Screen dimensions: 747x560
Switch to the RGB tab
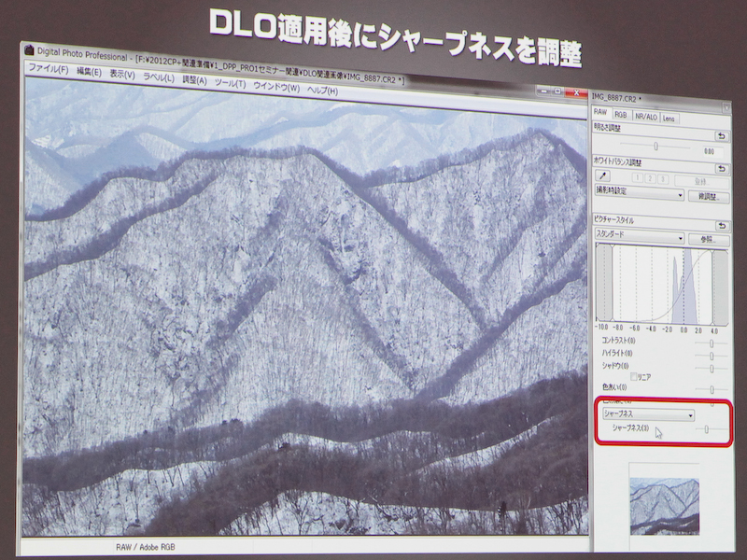(x=621, y=114)
